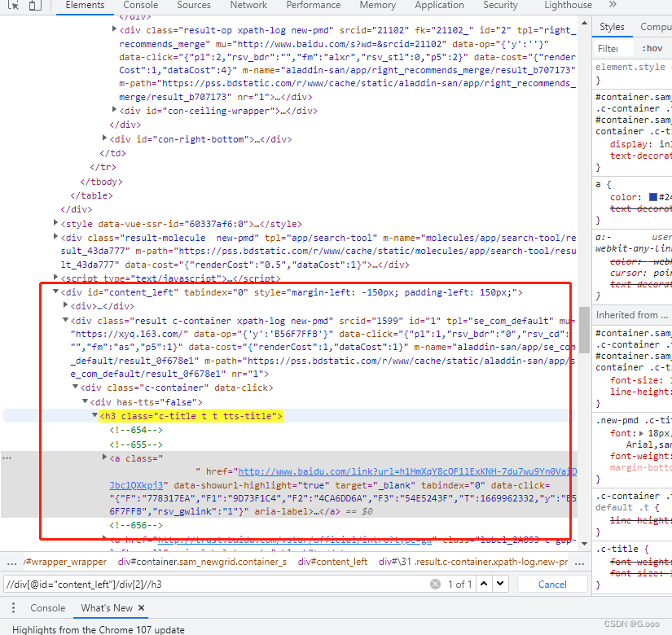This screenshot has height=635, width=672.
Task: Open the Memory tab
Action: coord(378,5)
